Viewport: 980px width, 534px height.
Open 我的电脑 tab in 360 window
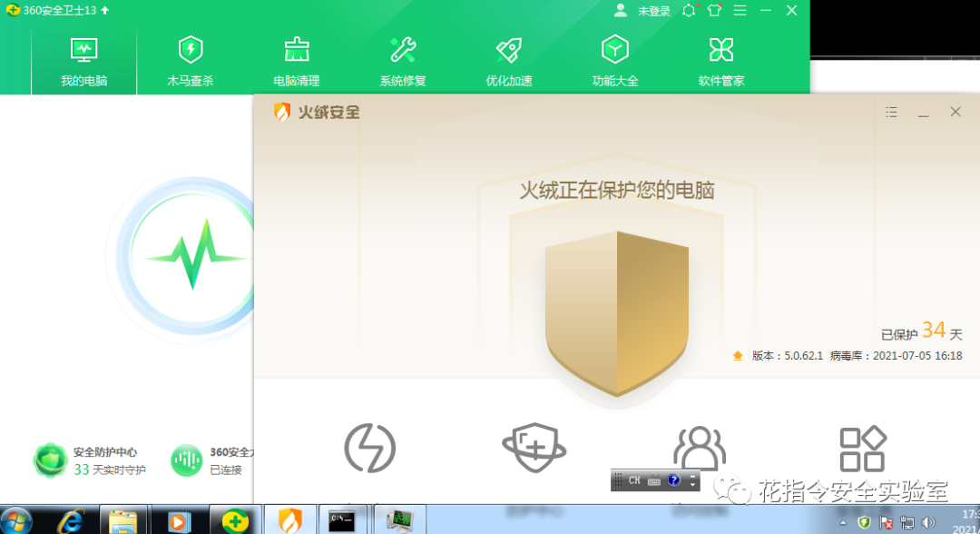[x=83, y=61]
